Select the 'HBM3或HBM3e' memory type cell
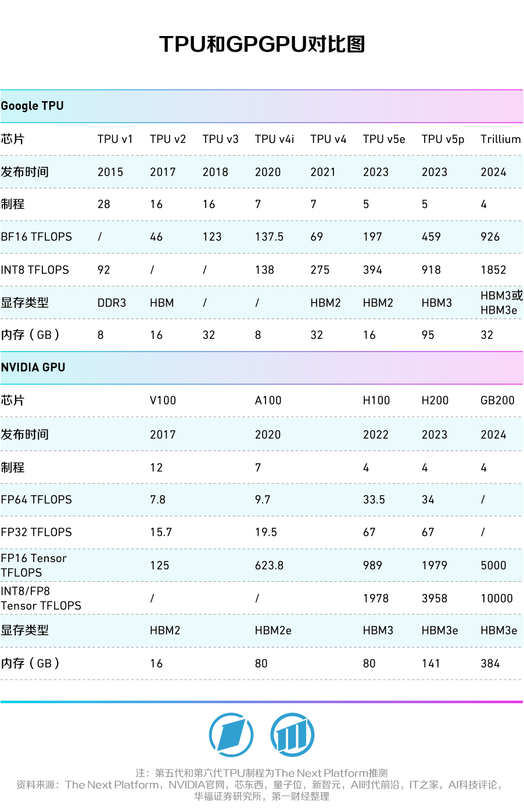 [x=502, y=303]
